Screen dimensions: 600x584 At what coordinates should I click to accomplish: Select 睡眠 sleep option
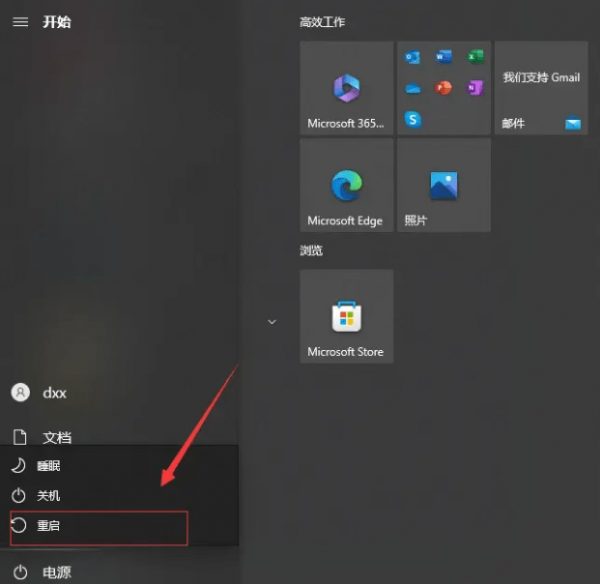tap(119, 466)
